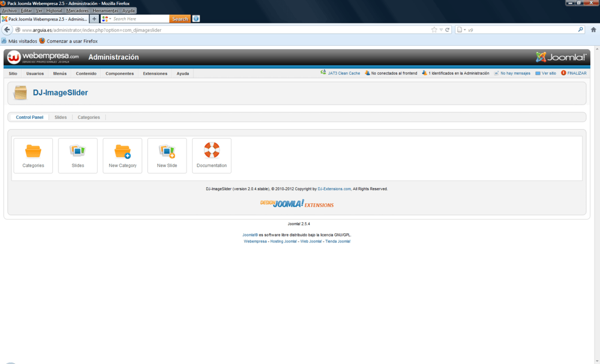Open the Web Joomla! footer link
The height and width of the screenshot is (364, 600).
tap(311, 241)
